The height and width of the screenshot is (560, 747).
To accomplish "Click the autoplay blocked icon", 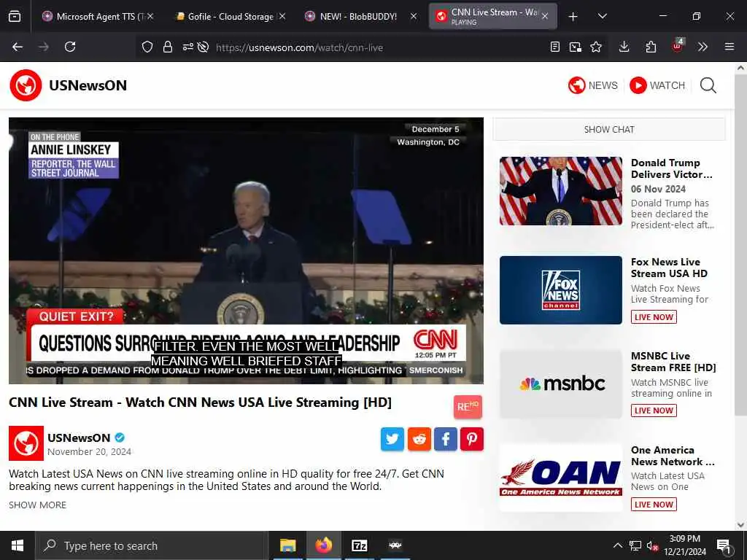I will click(x=203, y=47).
